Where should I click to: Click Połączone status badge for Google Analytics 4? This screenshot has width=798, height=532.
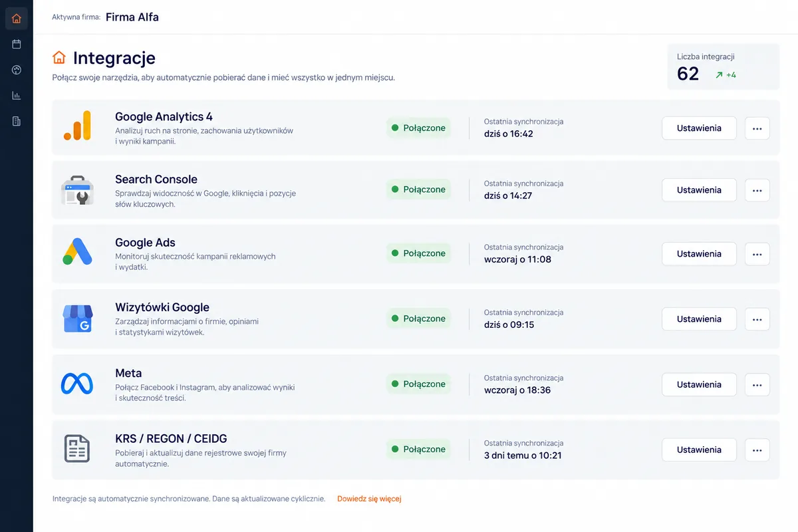[x=418, y=128]
